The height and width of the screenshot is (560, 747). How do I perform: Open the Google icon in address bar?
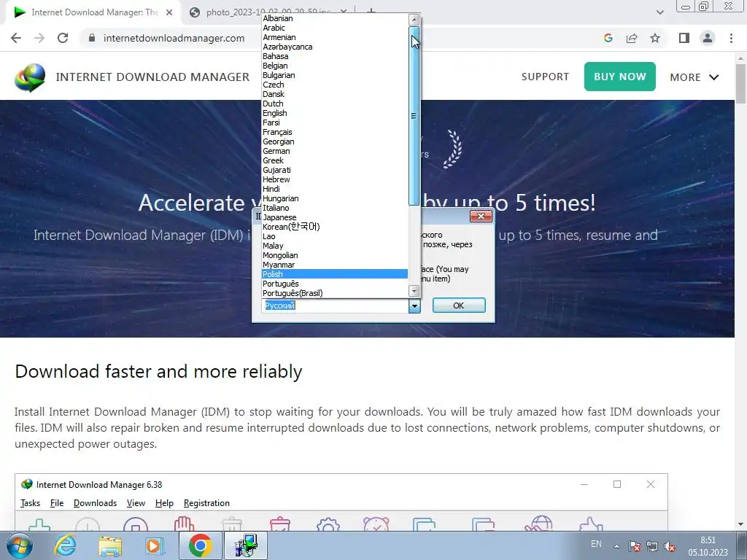point(608,38)
